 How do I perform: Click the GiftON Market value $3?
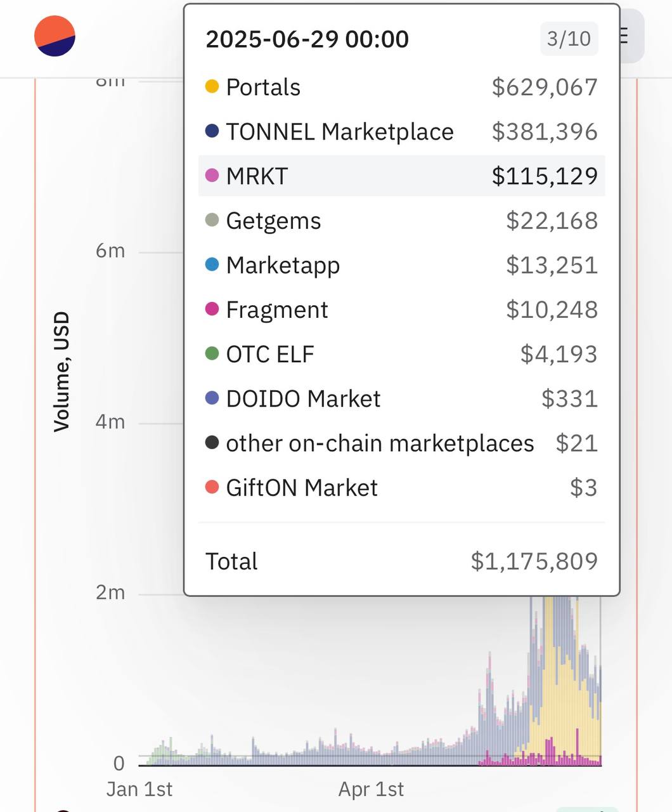[583, 488]
